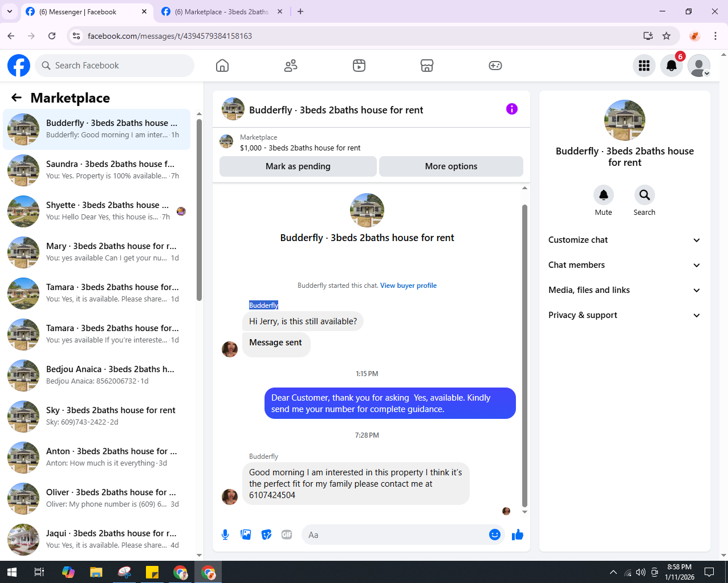Viewport: 728px width, 583px height.
Task: Click the Search Facebook field
Action: pyautogui.click(x=115, y=66)
